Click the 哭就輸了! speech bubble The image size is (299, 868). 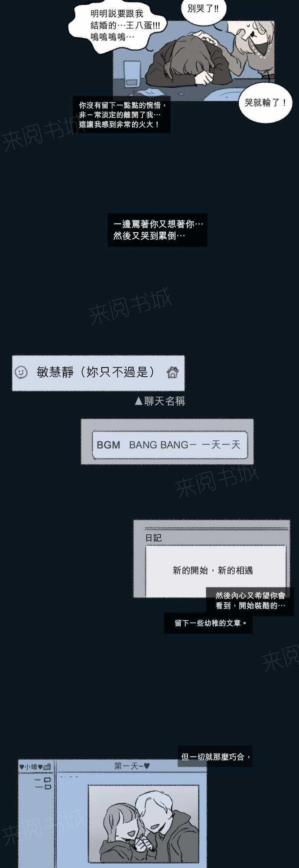[266, 103]
